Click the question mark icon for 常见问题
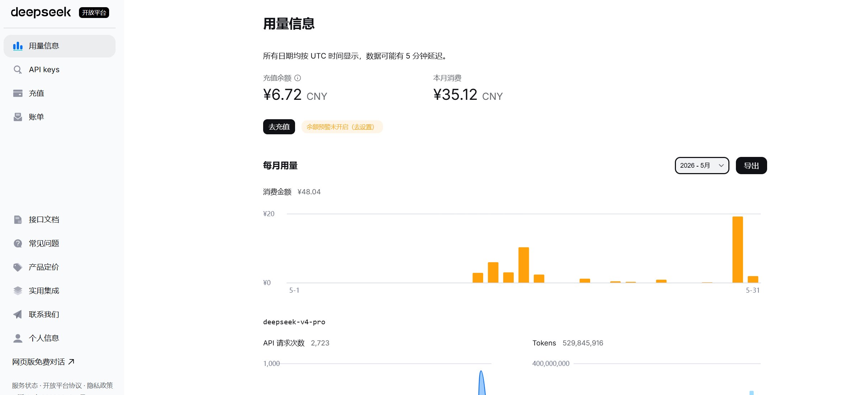Image resolution: width=868 pixels, height=395 pixels. (x=18, y=243)
